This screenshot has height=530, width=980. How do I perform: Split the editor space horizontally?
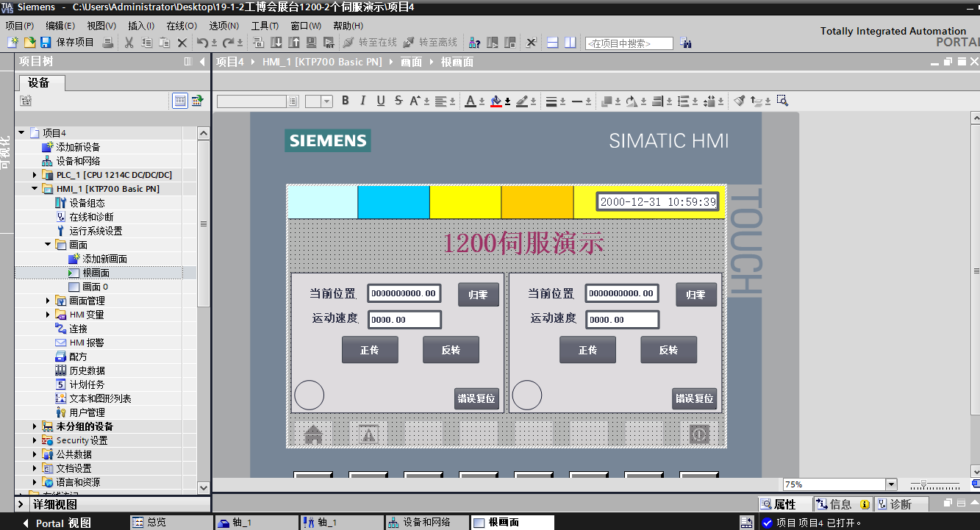point(553,43)
